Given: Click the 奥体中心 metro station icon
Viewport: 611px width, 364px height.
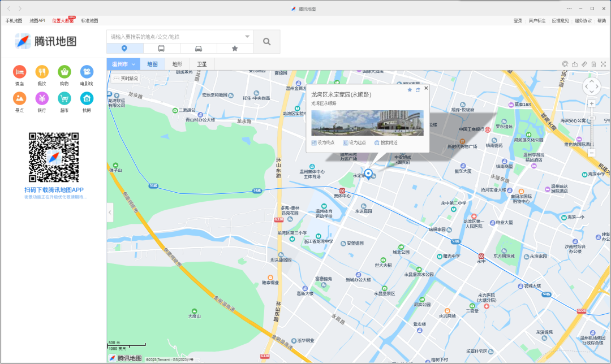Looking at the screenshot, I should (x=342, y=190).
